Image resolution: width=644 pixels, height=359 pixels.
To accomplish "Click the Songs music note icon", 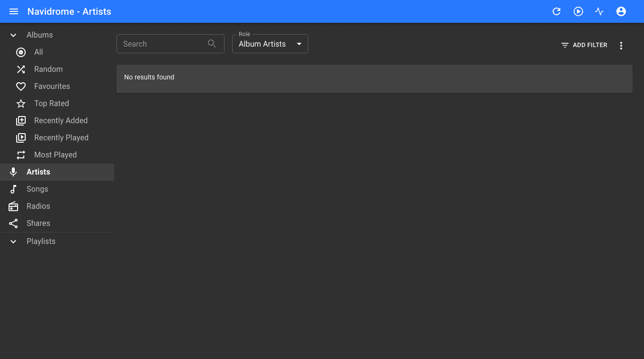I will [x=13, y=189].
